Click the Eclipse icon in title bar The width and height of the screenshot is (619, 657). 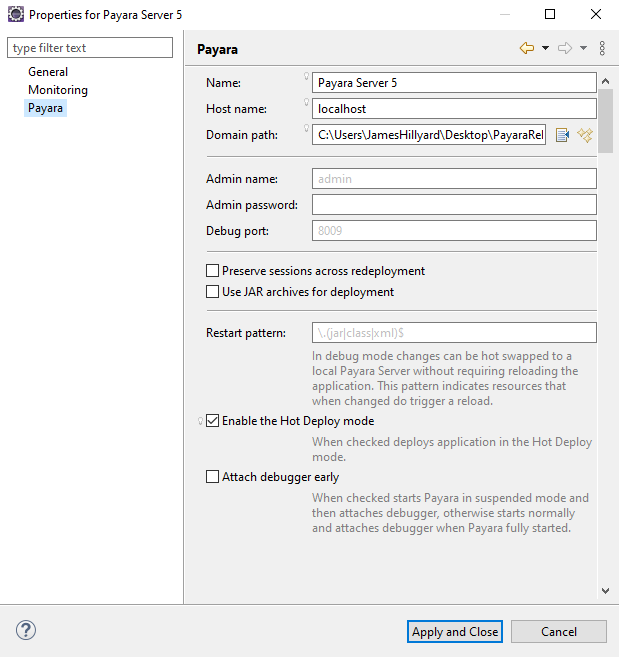click(x=15, y=15)
